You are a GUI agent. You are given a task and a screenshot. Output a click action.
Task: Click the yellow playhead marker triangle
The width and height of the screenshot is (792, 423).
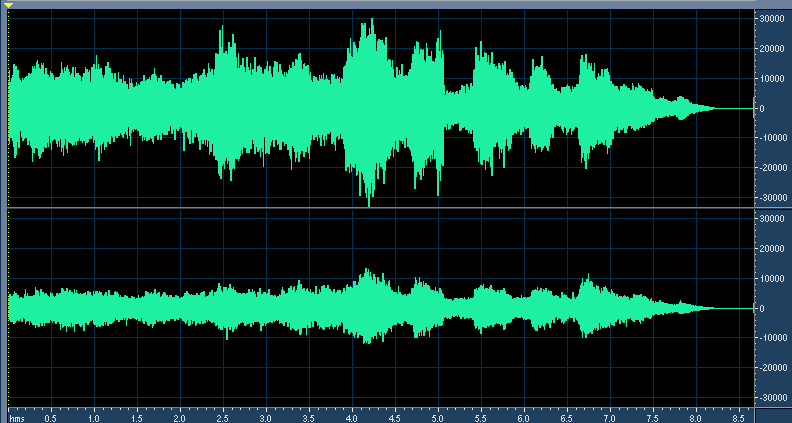click(x=8, y=6)
